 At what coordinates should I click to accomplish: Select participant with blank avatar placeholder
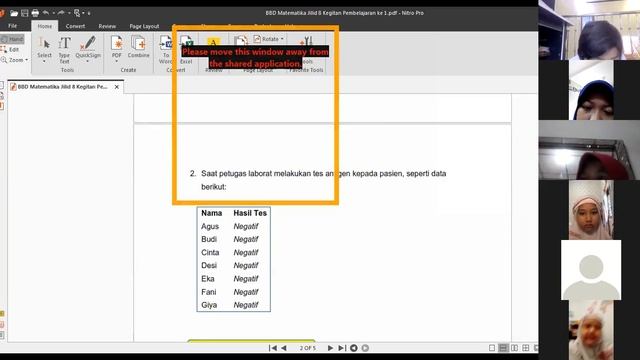[591, 270]
